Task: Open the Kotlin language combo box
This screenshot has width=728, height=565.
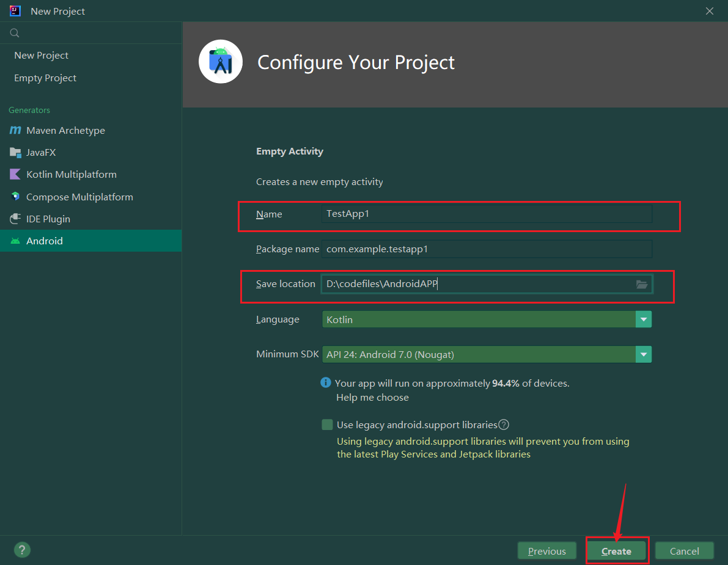Action: 487,319
